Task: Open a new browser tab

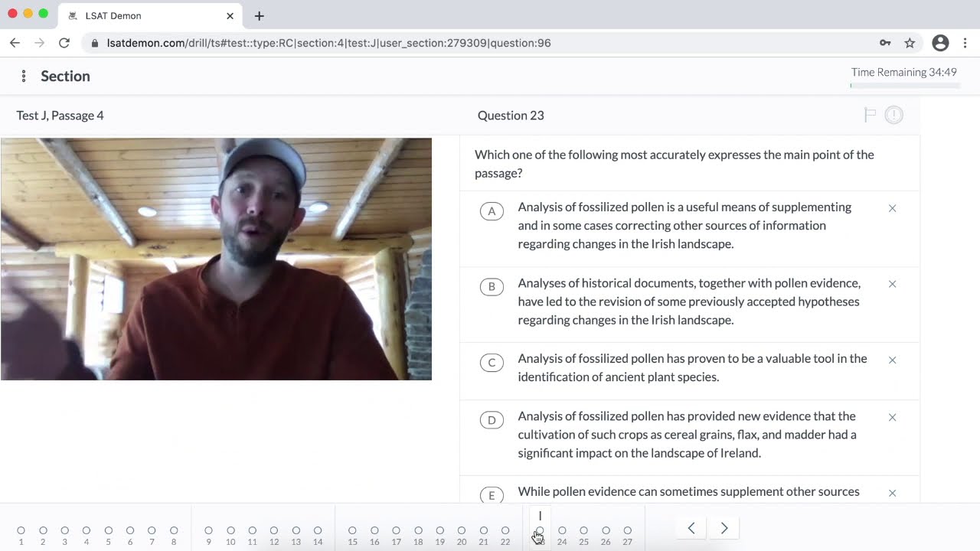Action: [x=259, y=16]
